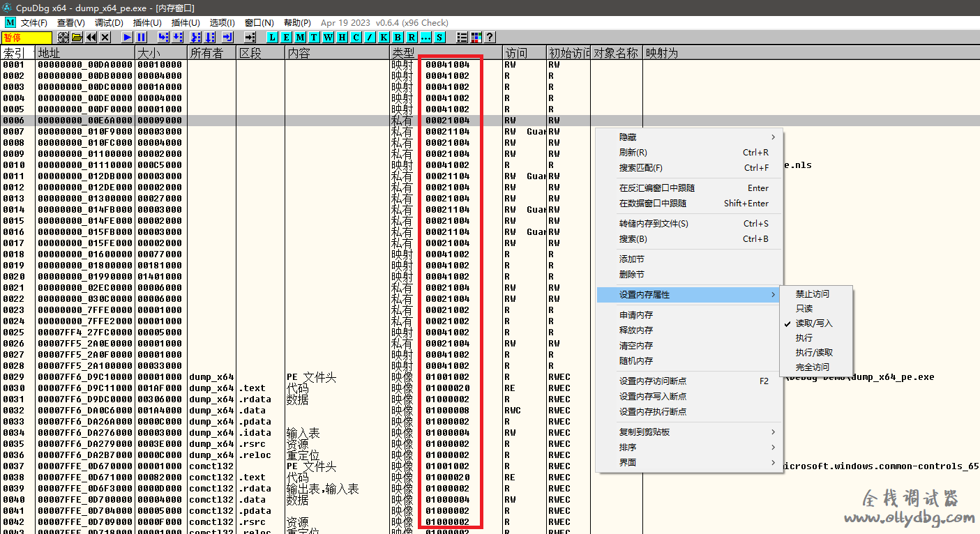Click the run (play) toolbar icon
The width and height of the screenshot is (980, 534).
(x=127, y=37)
